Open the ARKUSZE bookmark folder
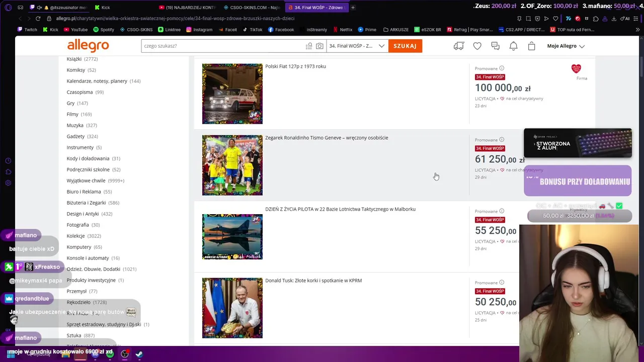 tap(395, 30)
